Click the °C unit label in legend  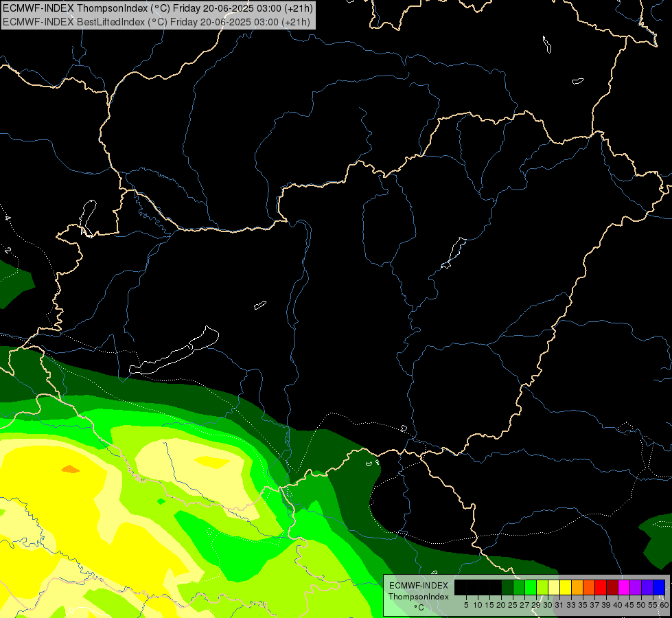(x=419, y=608)
